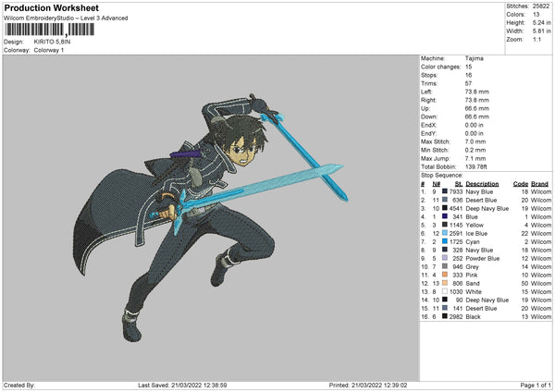Pick the Desert Blue swatch in row 15
555x392 pixels.
coord(445,308)
